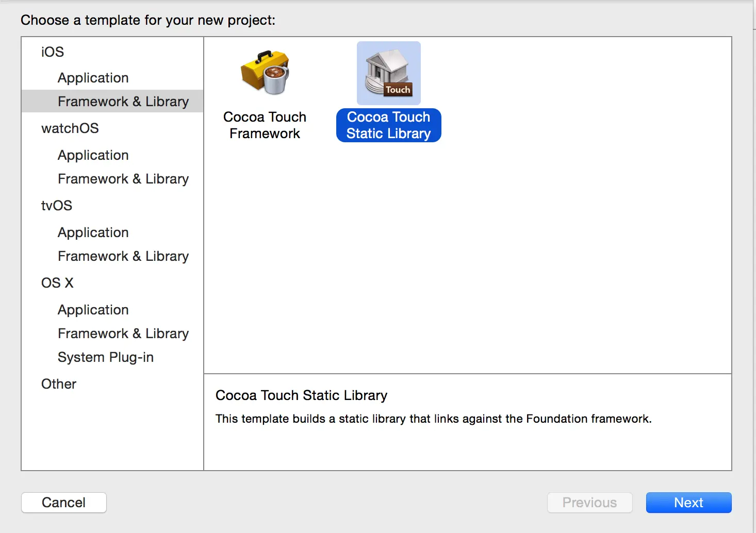Click the Cocoa Touch Static Library label
The height and width of the screenshot is (533, 756).
(389, 125)
